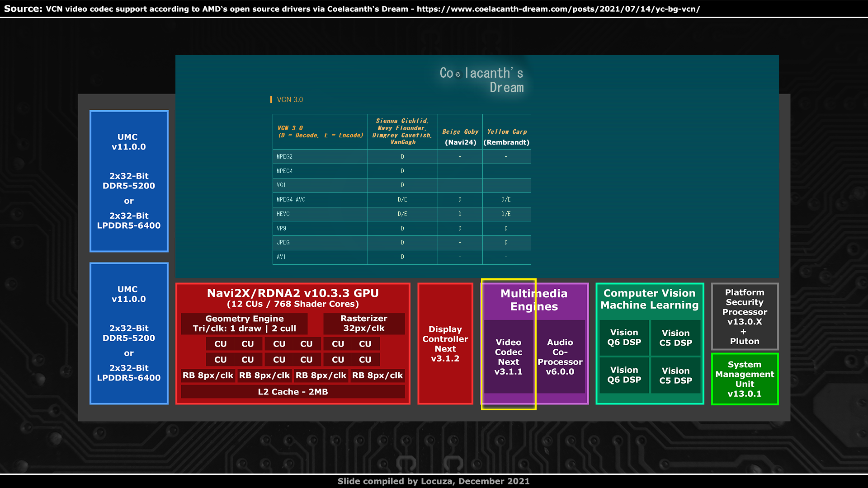Select the System Management Unit v13.0.1 block

pyautogui.click(x=744, y=379)
